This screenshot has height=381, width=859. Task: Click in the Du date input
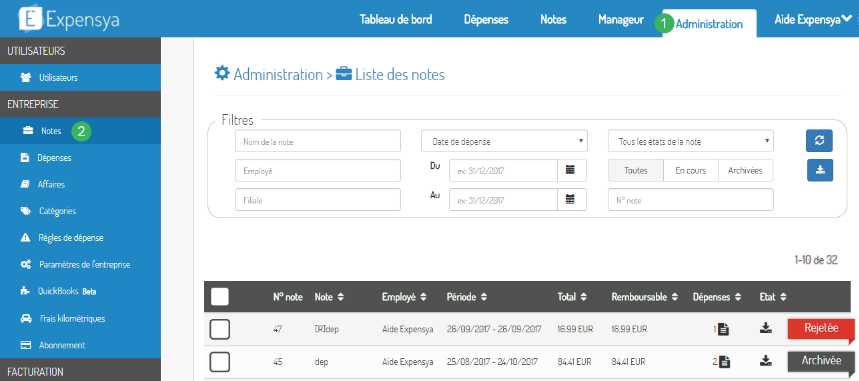coord(503,170)
